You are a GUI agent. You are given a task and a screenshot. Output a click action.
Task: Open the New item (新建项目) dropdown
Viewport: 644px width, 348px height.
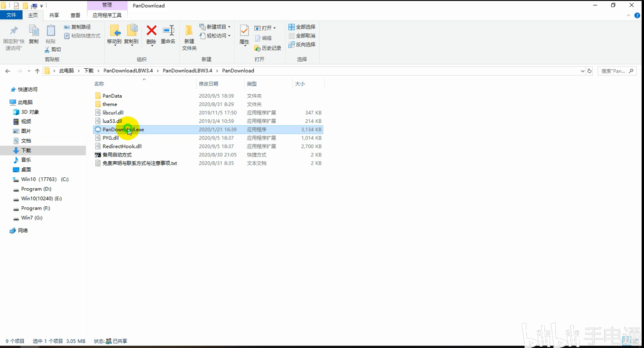(215, 27)
